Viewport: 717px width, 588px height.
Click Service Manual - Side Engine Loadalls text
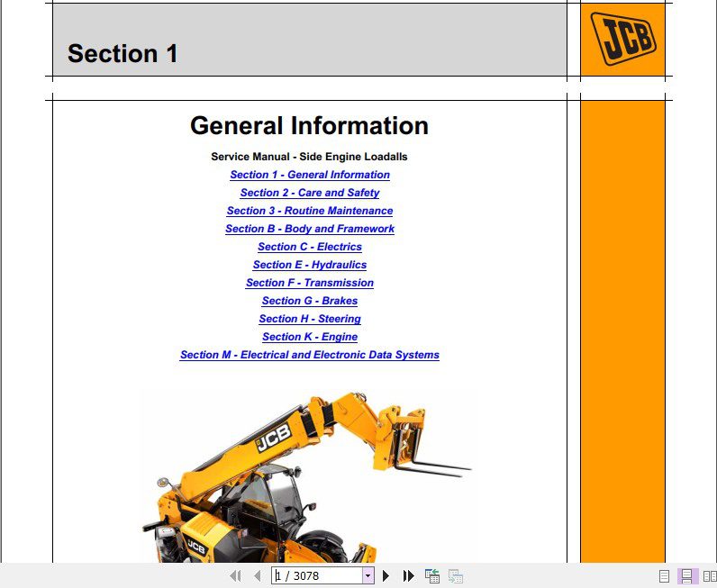[x=309, y=157]
